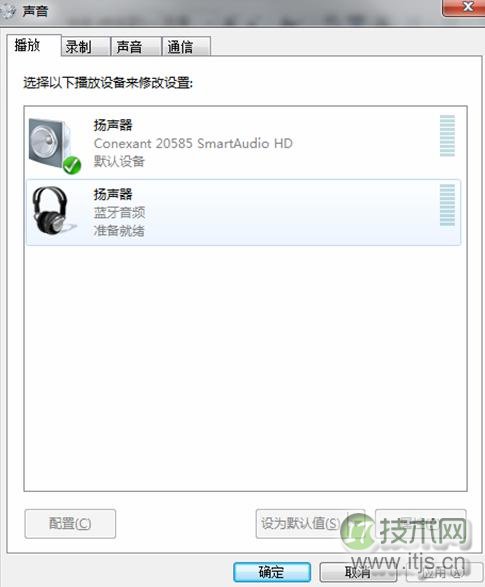Click the 设为默认值(S) button

pyautogui.click(x=310, y=524)
